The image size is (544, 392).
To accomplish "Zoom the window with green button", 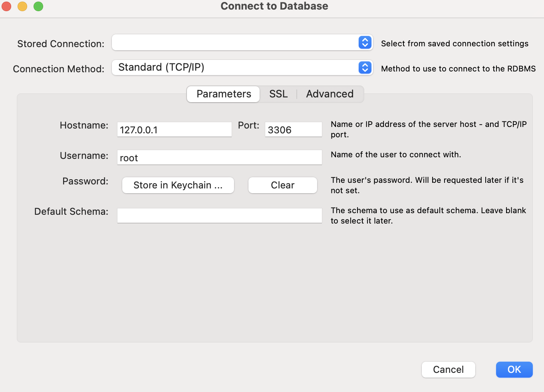I will click(38, 6).
